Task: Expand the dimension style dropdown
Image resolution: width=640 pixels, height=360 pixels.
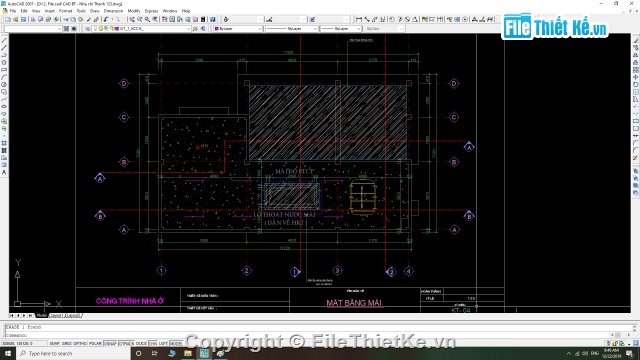Action: pos(303,19)
